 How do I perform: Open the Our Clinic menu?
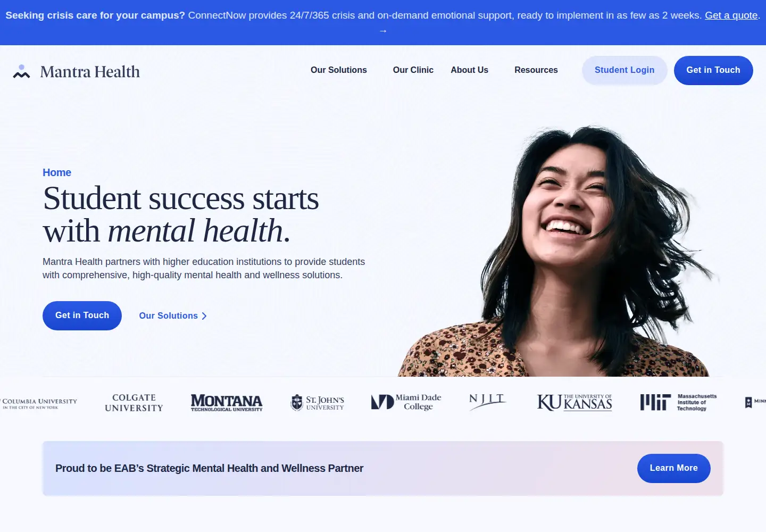coord(413,70)
